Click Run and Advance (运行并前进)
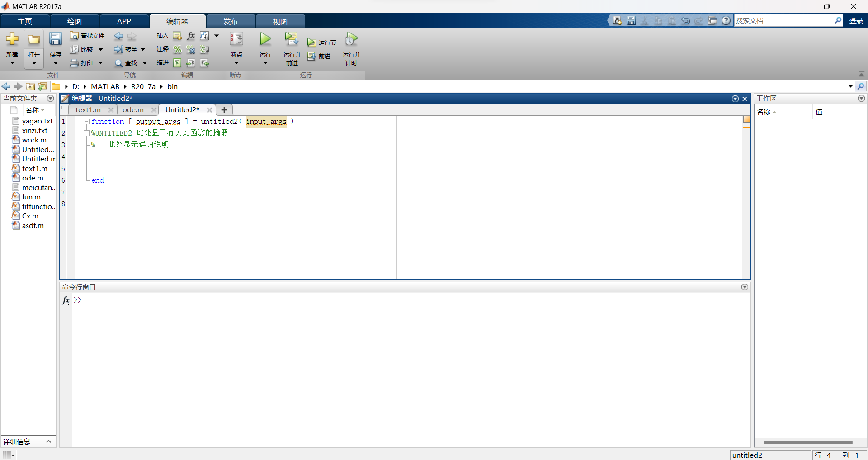 click(292, 49)
